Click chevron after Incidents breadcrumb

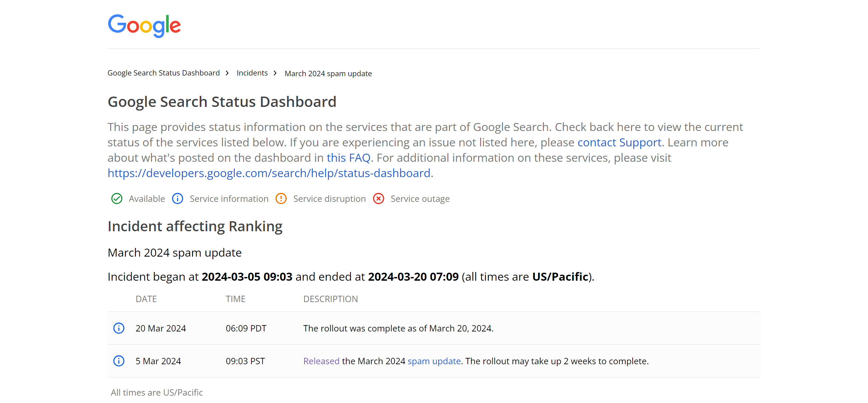[275, 73]
